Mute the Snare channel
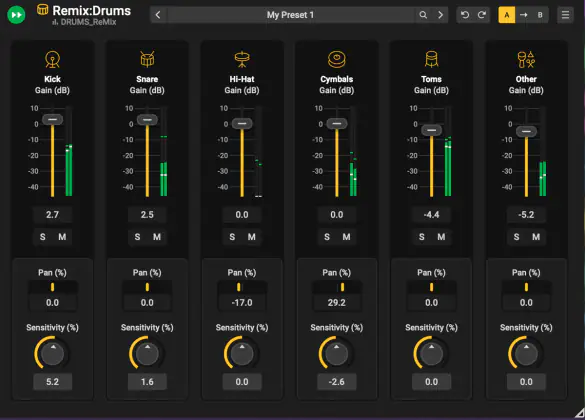 click(x=157, y=237)
